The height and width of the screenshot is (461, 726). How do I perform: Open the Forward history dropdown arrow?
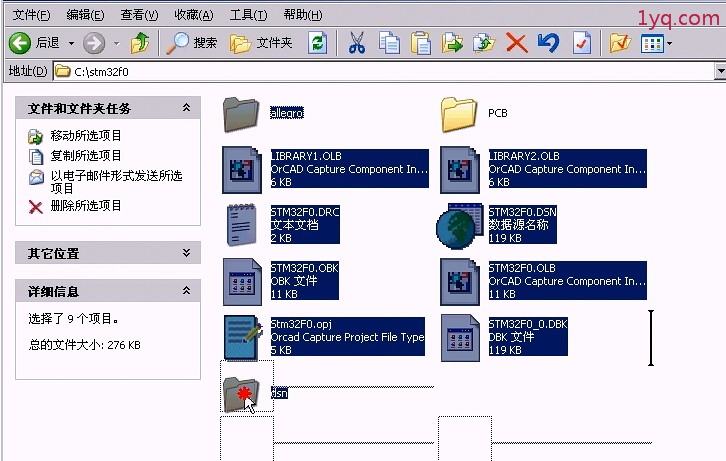117,44
